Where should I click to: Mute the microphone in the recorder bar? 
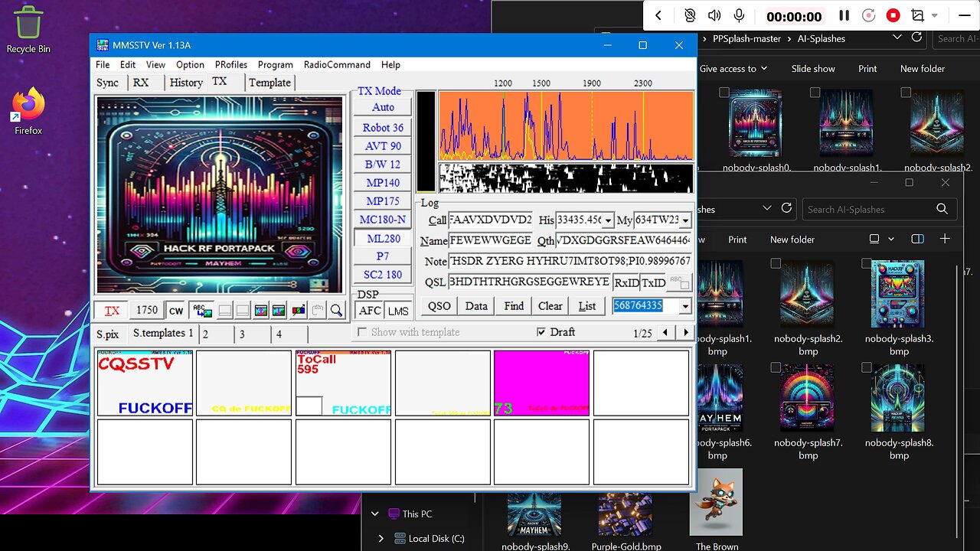[739, 15]
